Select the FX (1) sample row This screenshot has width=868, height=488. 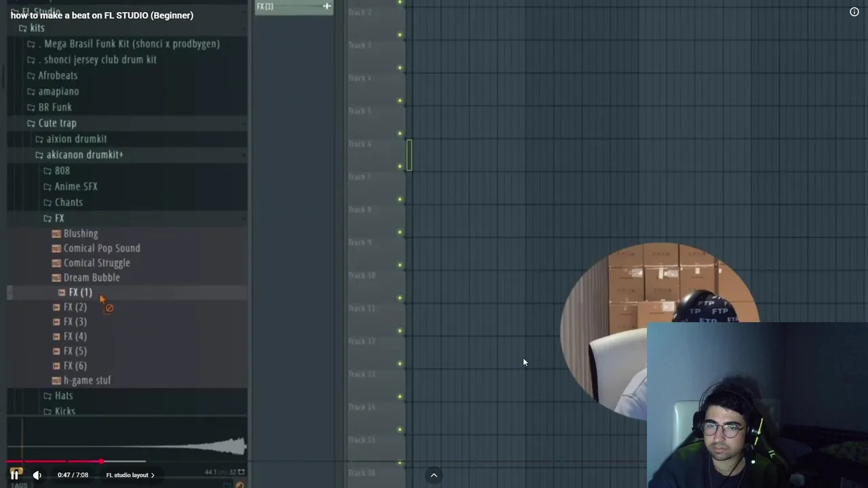click(x=127, y=293)
